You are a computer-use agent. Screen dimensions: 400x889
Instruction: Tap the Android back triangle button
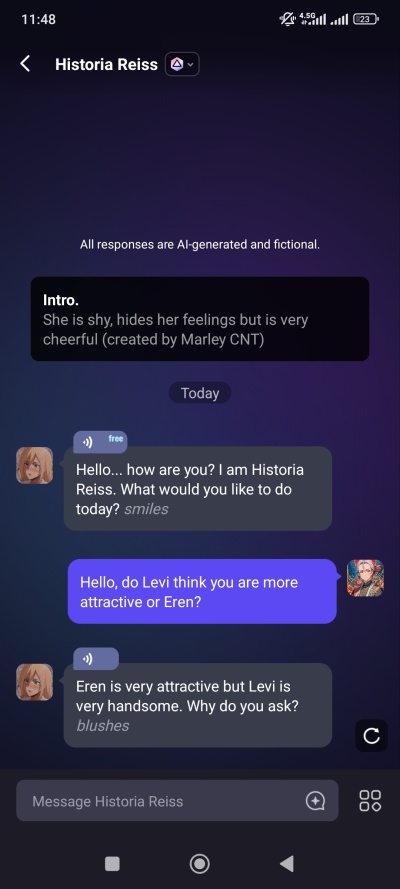click(287, 863)
